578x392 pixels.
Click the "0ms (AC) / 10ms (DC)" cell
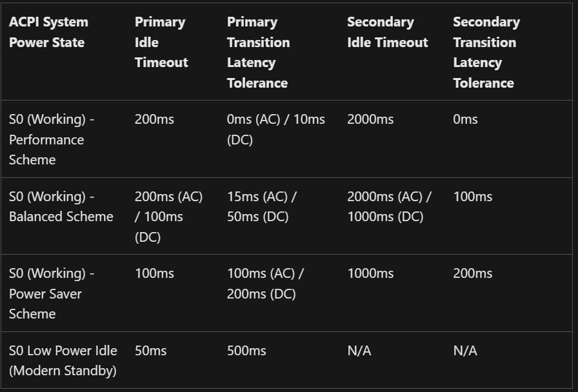click(275, 129)
